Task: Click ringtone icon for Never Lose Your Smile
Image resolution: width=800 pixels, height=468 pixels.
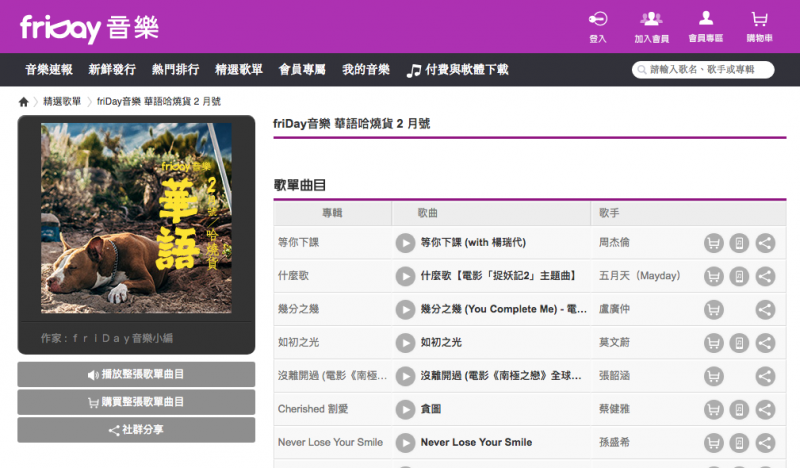Action: [739, 442]
